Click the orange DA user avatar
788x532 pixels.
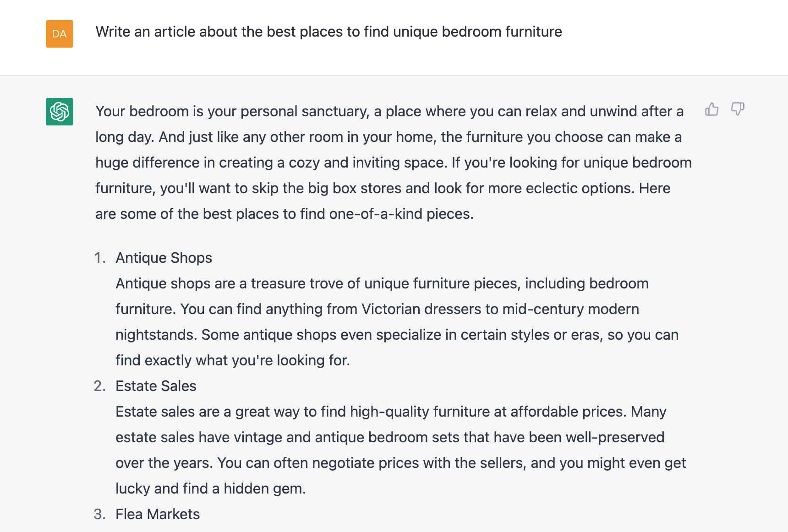[x=60, y=34]
